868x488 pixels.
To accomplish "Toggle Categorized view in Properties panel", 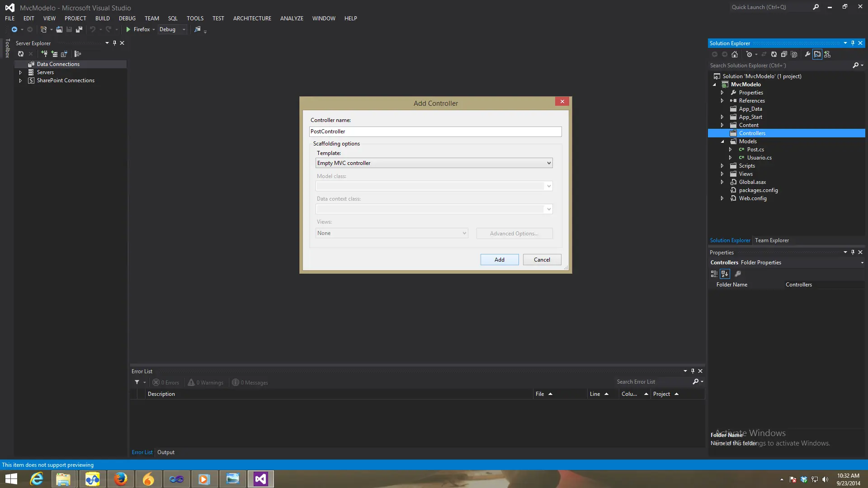I will (x=714, y=274).
